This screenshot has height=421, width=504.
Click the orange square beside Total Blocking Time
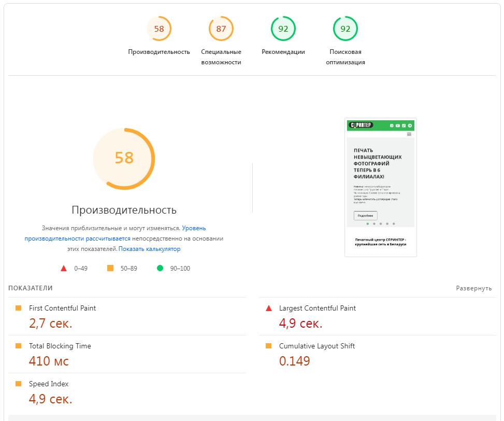click(19, 346)
